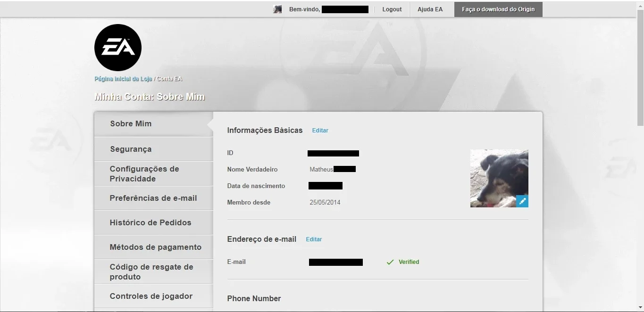Click the Nome Verdadeiro label
644x312 pixels.
point(252,170)
